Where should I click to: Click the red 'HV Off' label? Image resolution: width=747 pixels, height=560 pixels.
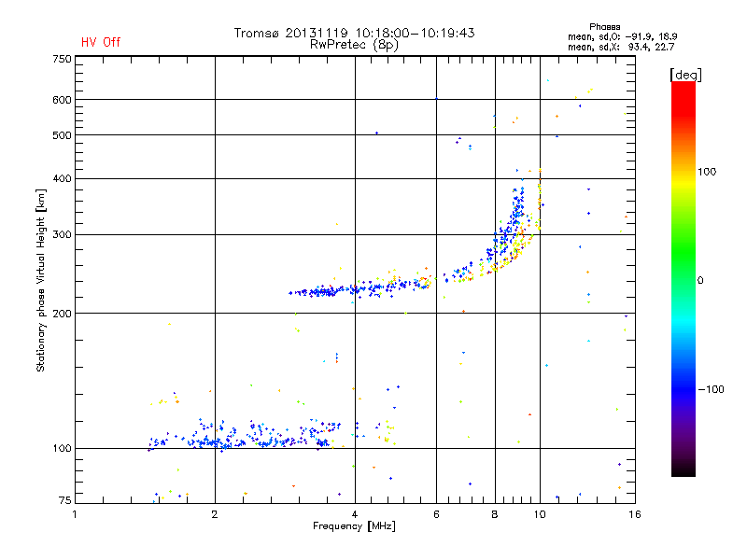pos(101,42)
